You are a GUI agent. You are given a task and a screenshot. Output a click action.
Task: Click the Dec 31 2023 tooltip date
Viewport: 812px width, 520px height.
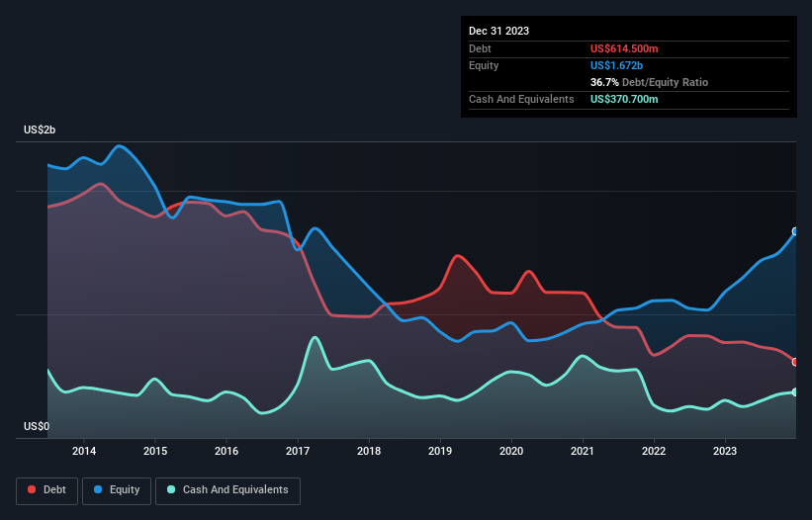coord(498,31)
